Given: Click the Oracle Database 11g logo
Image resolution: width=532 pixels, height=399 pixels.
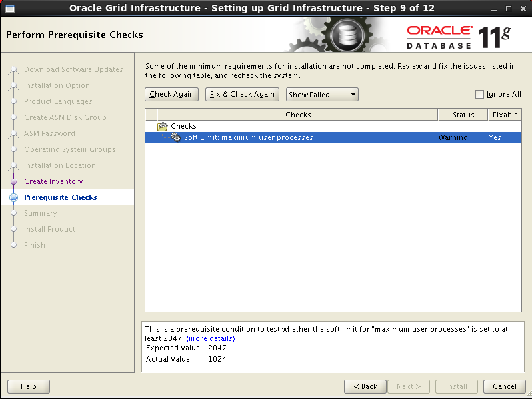Looking at the screenshot, I should click(x=459, y=37).
